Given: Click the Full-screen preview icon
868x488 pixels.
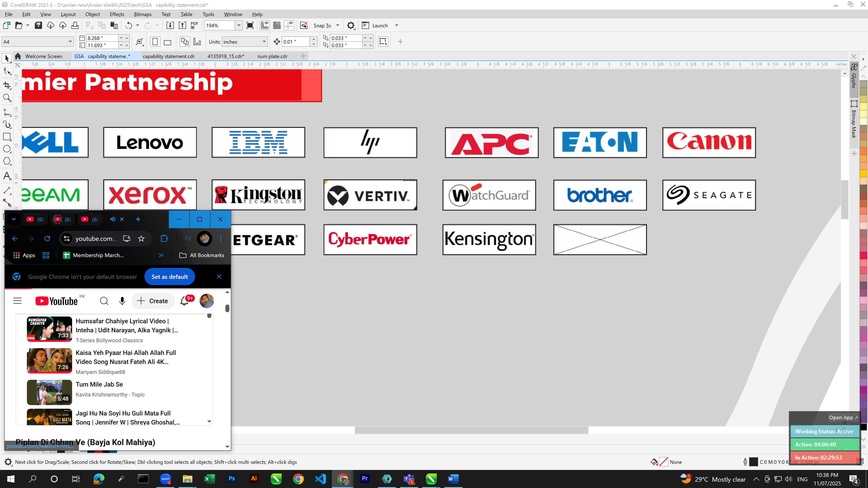Looking at the screenshot, I should point(250,25).
